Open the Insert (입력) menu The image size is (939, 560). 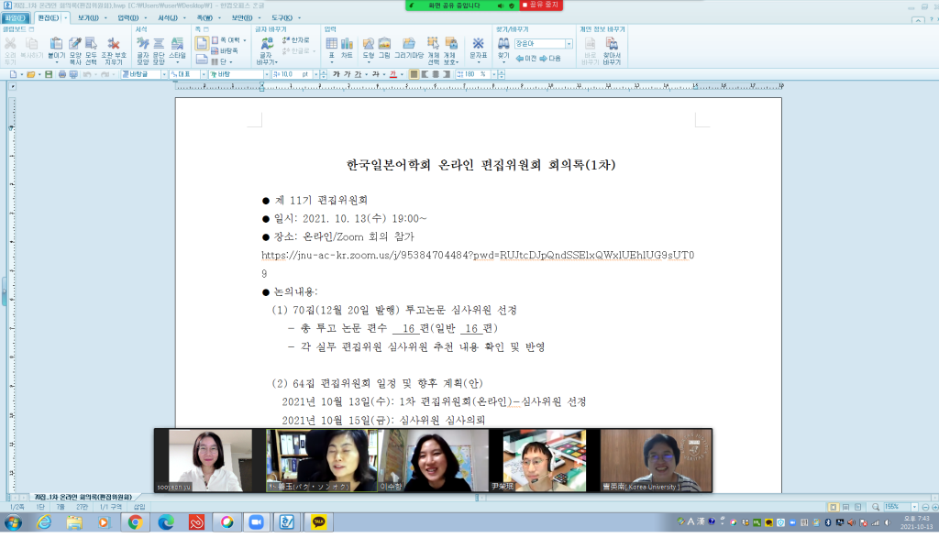click(128, 18)
